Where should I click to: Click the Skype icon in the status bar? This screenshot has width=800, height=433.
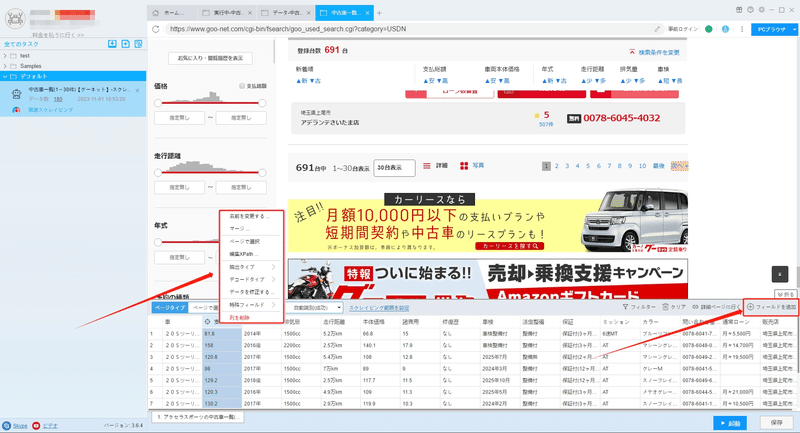(x=7, y=425)
